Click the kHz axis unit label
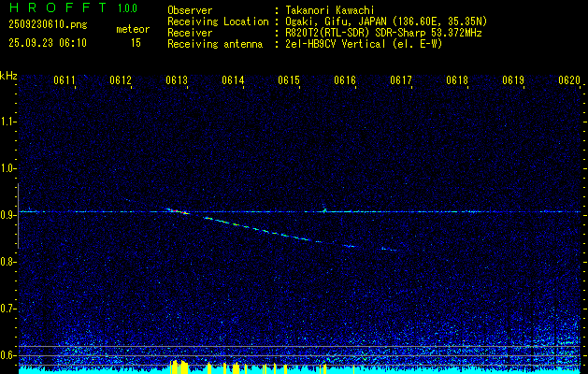The width and height of the screenshot is (588, 374). (x=8, y=76)
